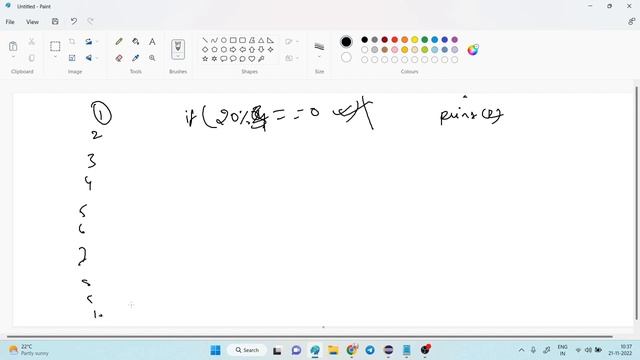Pick the pink colour swatch

coord(395,50)
